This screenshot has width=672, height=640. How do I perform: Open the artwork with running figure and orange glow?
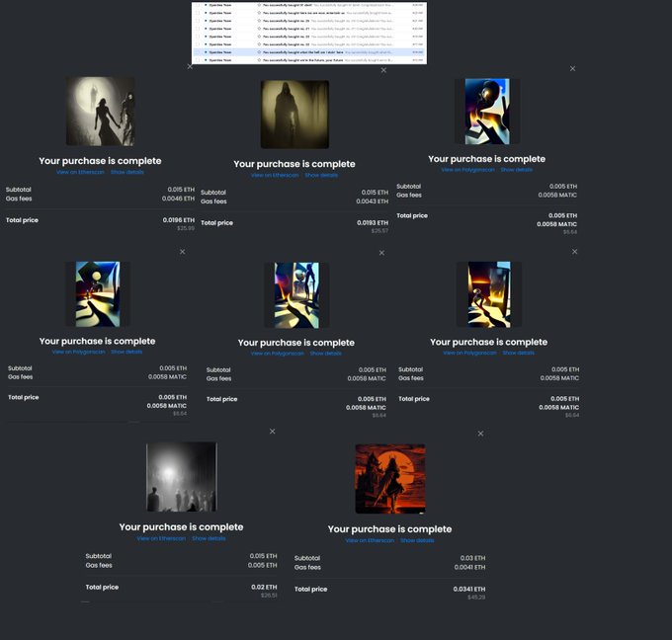coord(489,294)
